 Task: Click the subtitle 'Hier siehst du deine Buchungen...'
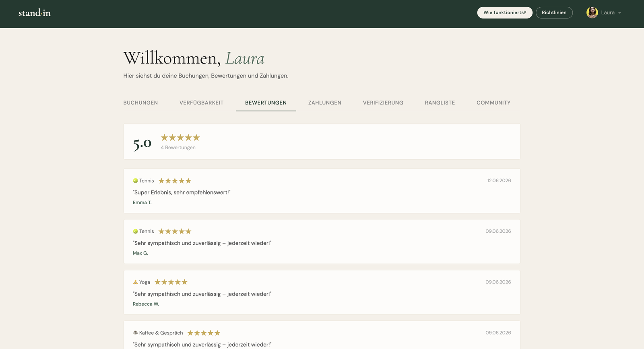pos(206,76)
